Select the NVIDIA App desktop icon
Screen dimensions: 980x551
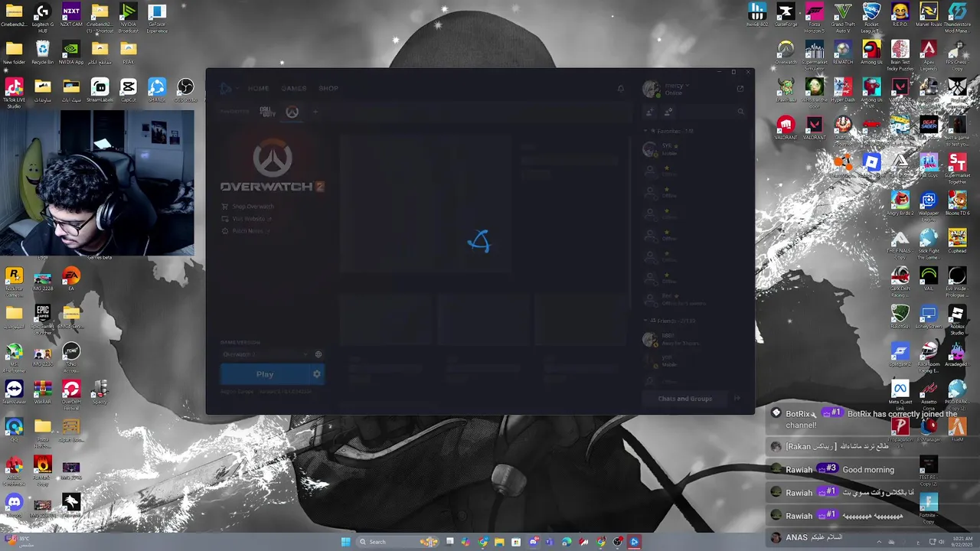pos(71,54)
